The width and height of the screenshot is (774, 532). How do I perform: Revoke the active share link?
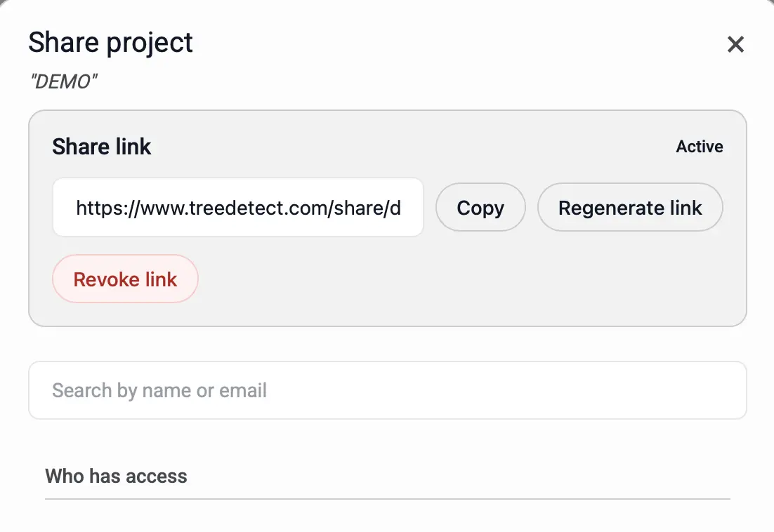point(125,279)
